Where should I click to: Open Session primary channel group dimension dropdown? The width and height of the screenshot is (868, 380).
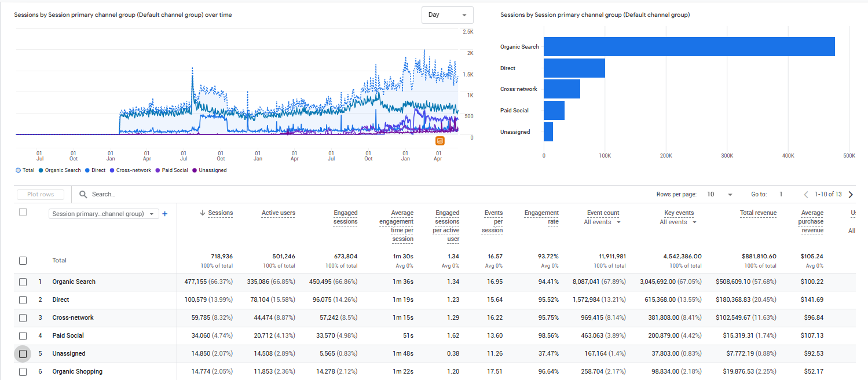coord(104,214)
